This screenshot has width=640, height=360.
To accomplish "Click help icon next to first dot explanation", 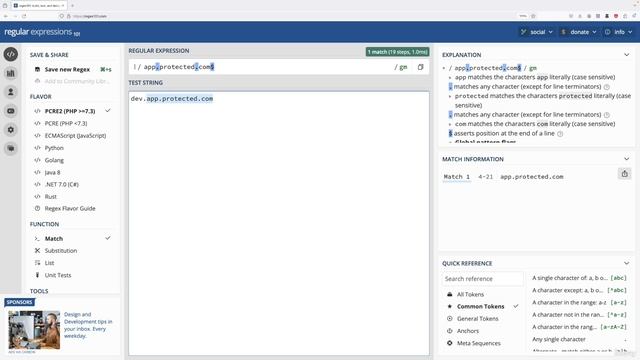I will pos(607,87).
